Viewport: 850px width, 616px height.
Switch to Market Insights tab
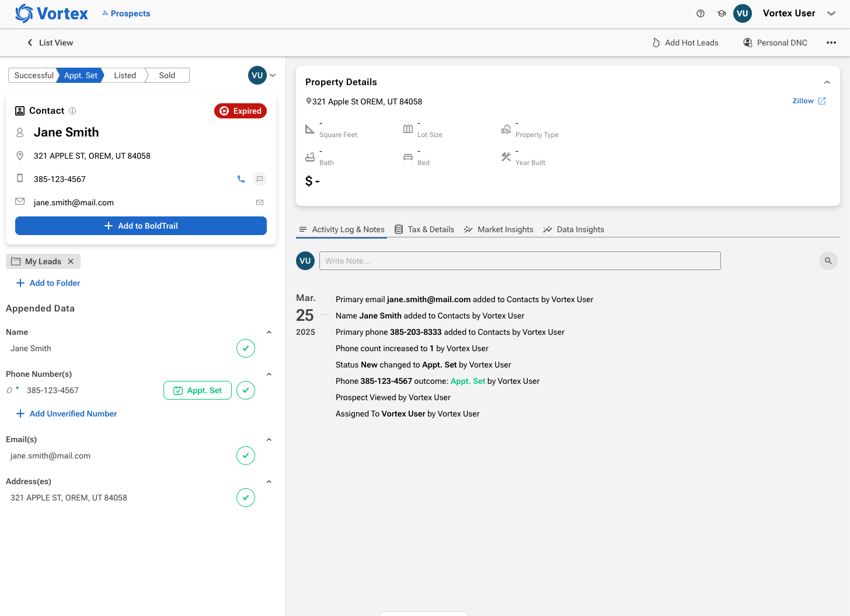coord(499,229)
